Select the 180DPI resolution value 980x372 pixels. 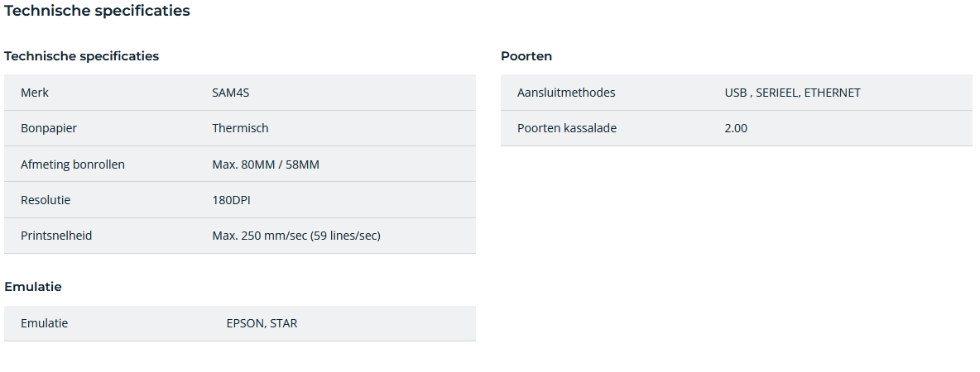tap(231, 200)
